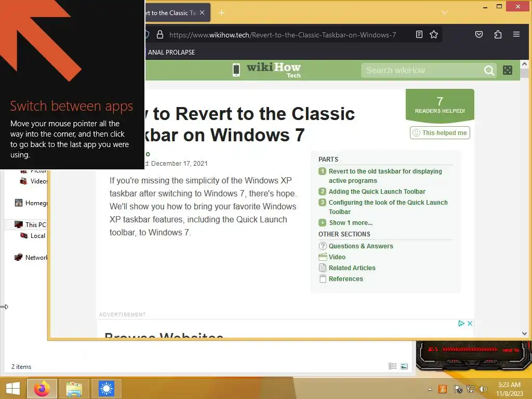532x399 pixels.
Task: Click page scrollbar down arrow
Action: tap(525, 334)
